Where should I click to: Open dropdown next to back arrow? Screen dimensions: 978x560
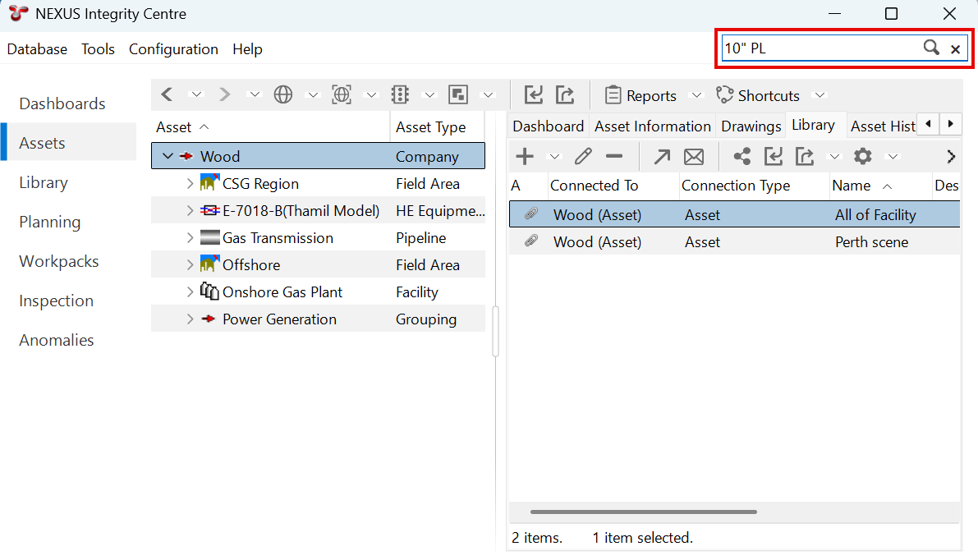196,94
